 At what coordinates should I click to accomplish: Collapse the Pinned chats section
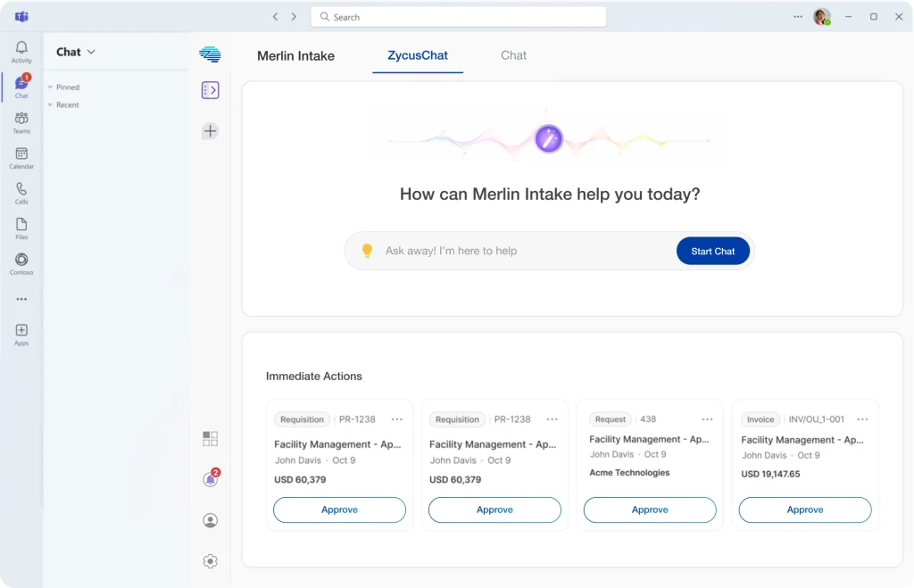point(51,87)
